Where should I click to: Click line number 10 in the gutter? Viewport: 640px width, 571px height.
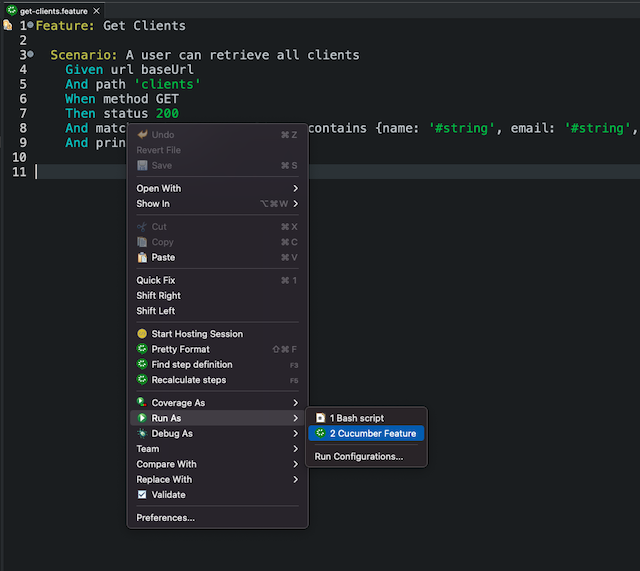point(19,157)
